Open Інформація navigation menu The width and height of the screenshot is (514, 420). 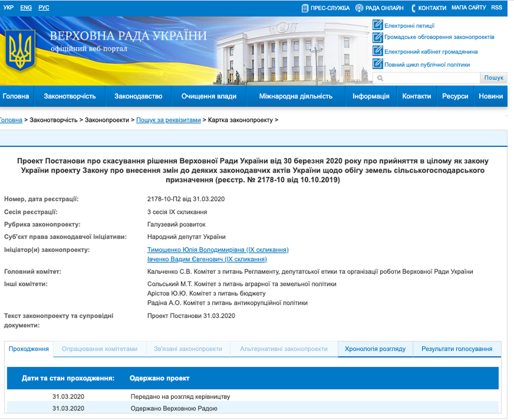(371, 96)
